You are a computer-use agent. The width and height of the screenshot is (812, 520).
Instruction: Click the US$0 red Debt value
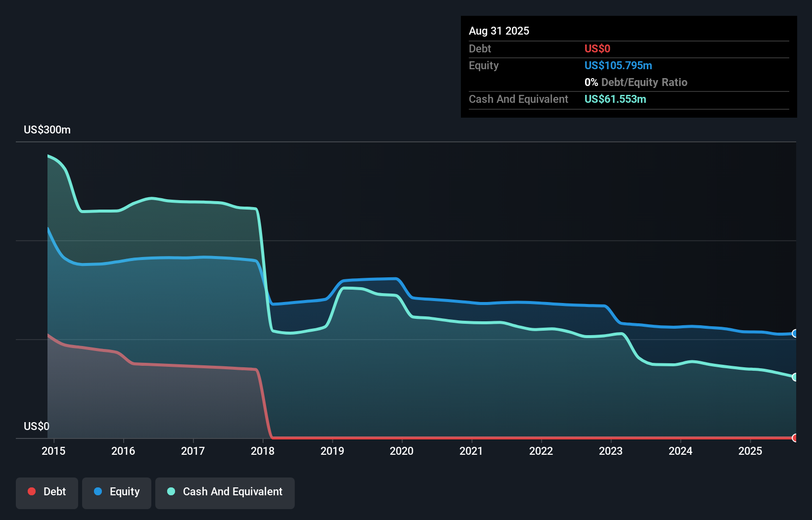(x=597, y=48)
